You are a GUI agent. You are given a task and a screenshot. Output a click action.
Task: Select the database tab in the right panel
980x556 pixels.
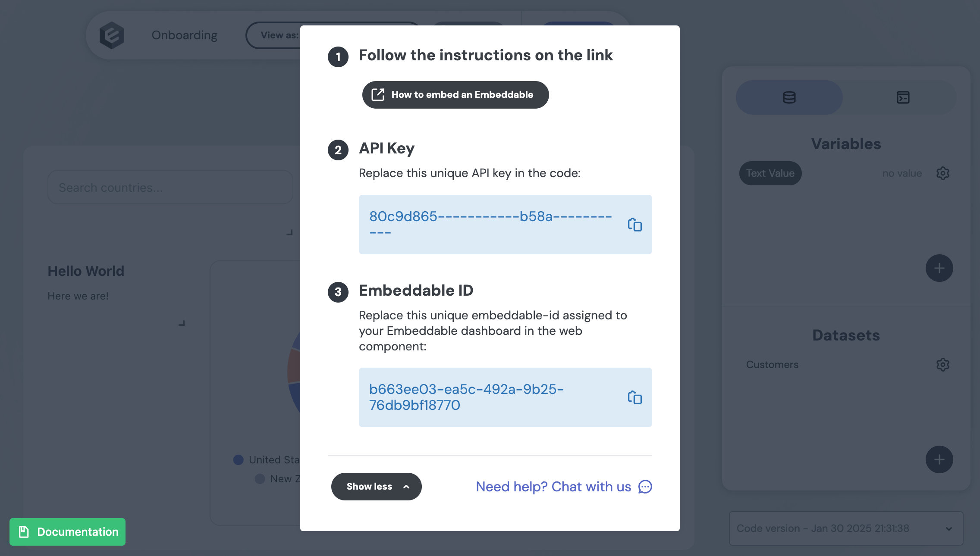[x=788, y=97]
